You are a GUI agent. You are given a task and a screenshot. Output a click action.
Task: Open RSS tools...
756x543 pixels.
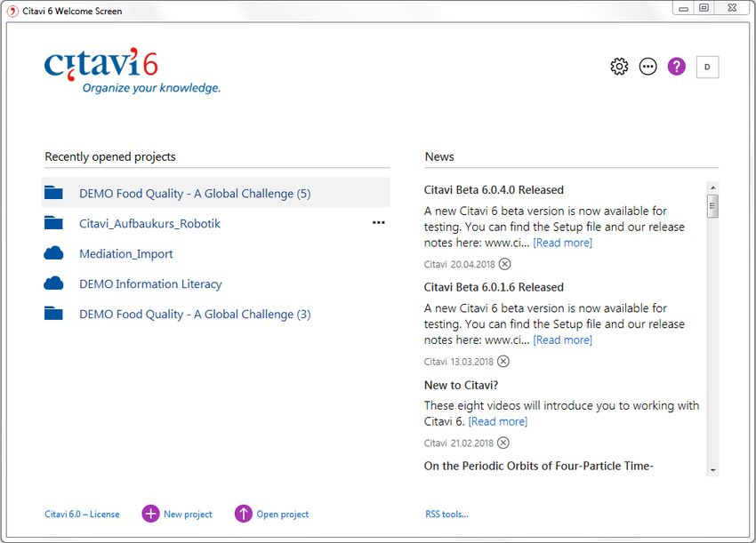pyautogui.click(x=446, y=514)
